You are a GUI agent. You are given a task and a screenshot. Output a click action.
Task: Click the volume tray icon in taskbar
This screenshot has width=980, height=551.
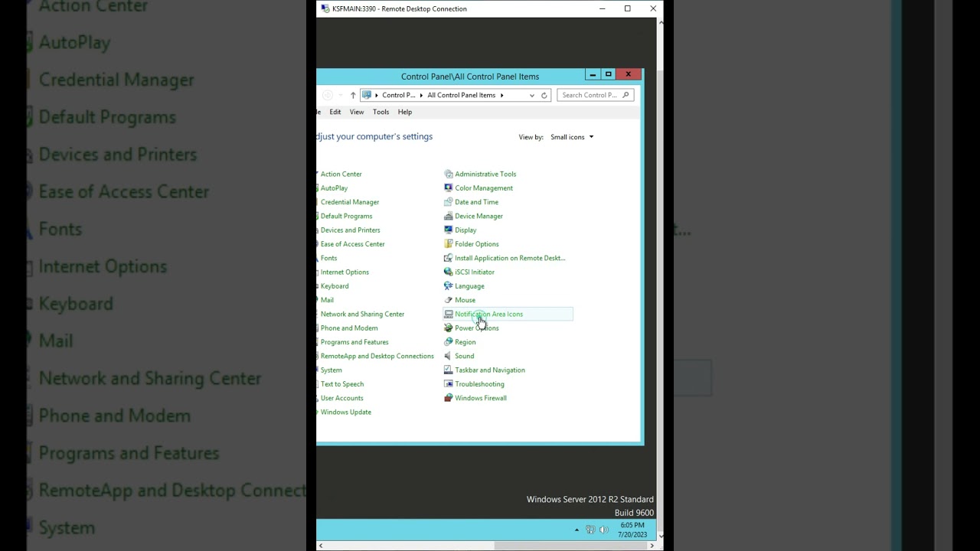point(603,530)
